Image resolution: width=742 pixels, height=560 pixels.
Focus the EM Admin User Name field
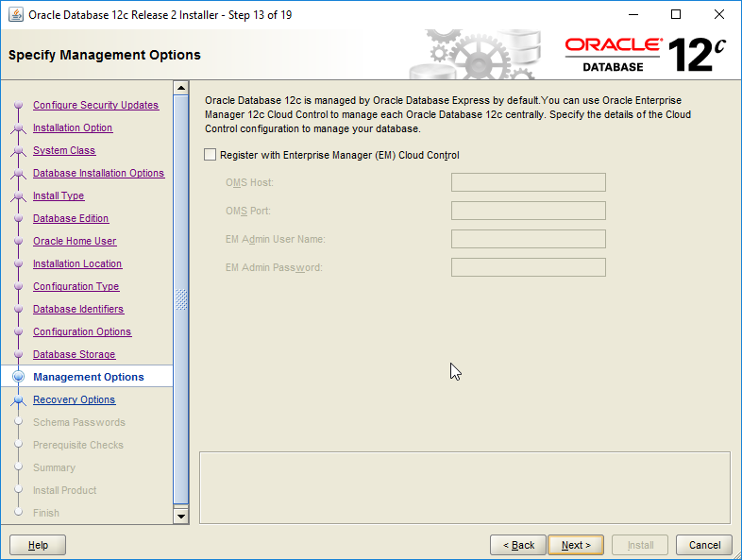click(528, 239)
